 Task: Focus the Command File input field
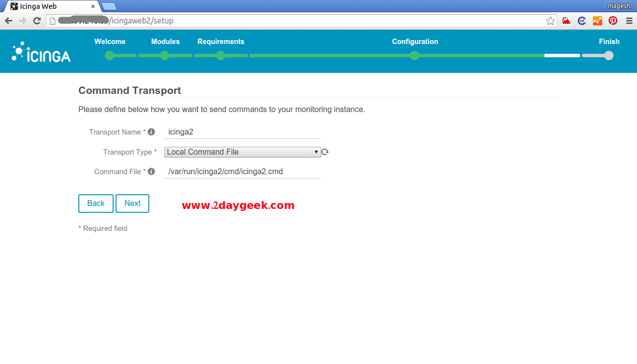pyautogui.click(x=243, y=172)
